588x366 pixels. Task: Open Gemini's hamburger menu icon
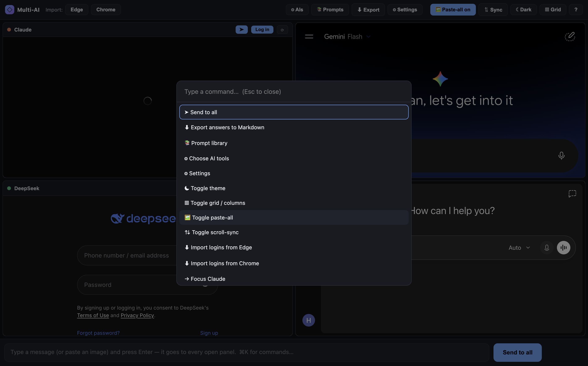[x=309, y=37]
